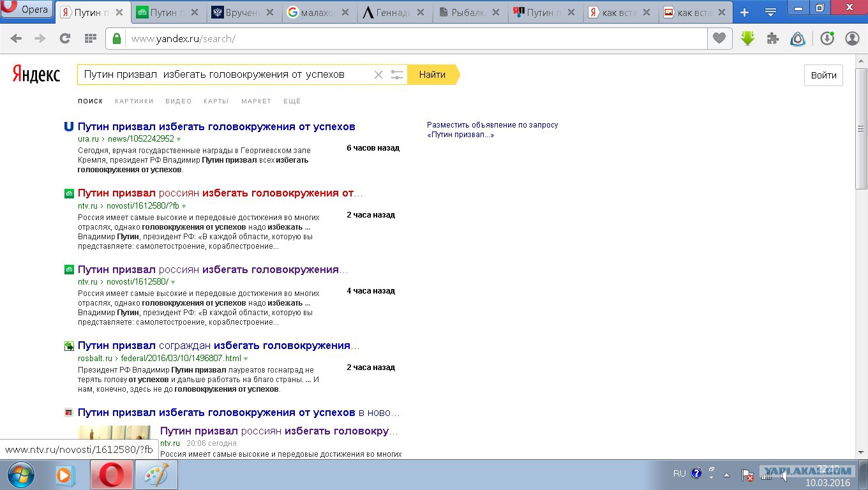This screenshot has height=490, width=868.
Task: Click the '6 часов назад' timestamp
Action: coord(373,148)
